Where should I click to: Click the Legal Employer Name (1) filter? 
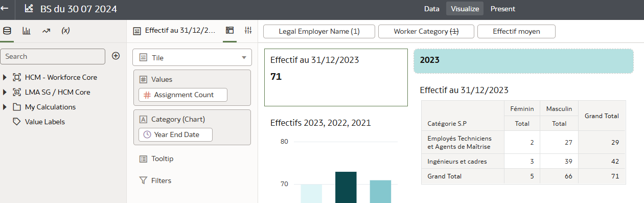click(x=319, y=31)
